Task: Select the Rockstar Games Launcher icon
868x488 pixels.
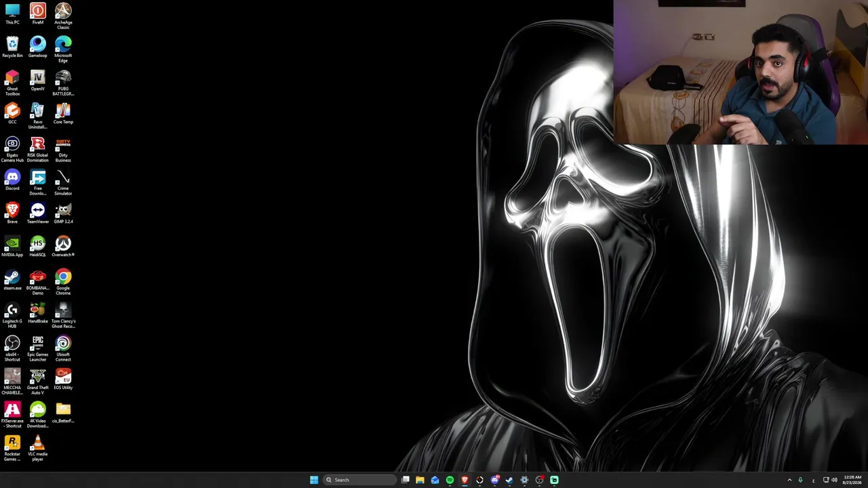Action: [x=12, y=448]
